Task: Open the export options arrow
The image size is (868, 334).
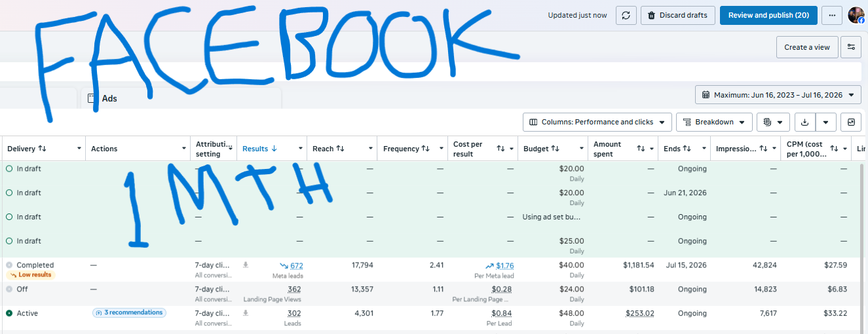Action: [x=826, y=122]
